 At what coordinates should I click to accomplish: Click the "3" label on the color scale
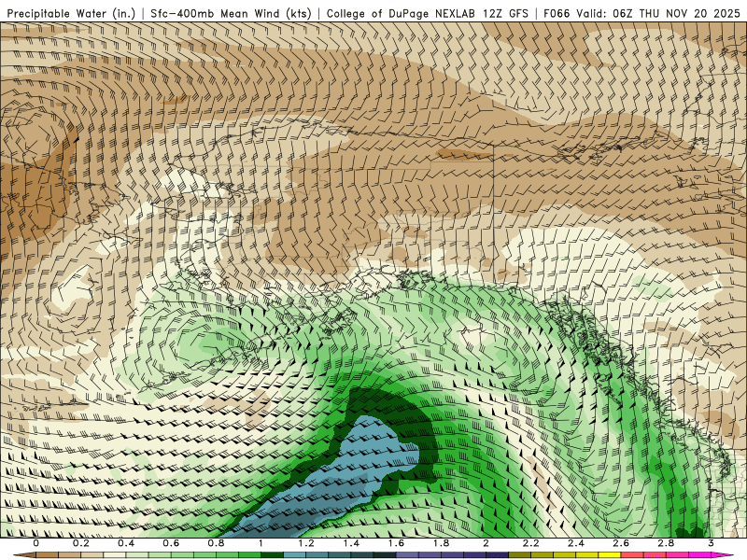[711, 543]
